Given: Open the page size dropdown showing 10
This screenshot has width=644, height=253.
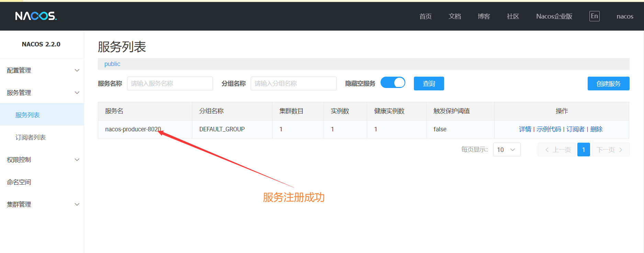Looking at the screenshot, I should (x=507, y=150).
